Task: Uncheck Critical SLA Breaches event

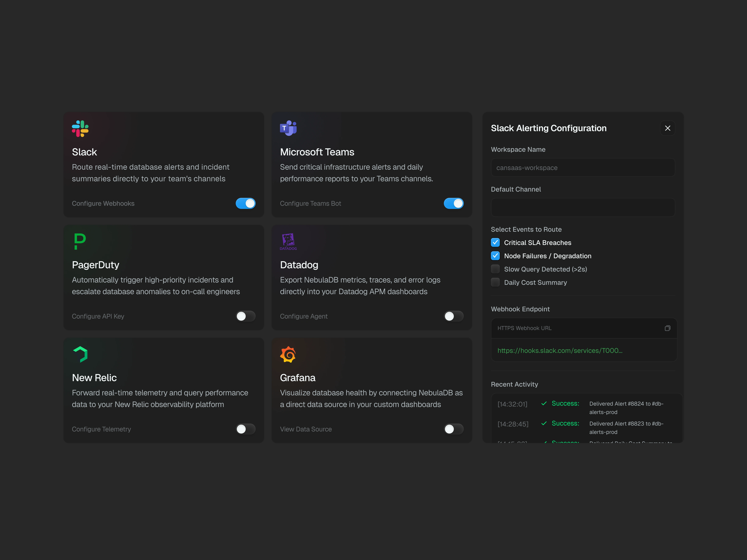Action: click(x=495, y=242)
